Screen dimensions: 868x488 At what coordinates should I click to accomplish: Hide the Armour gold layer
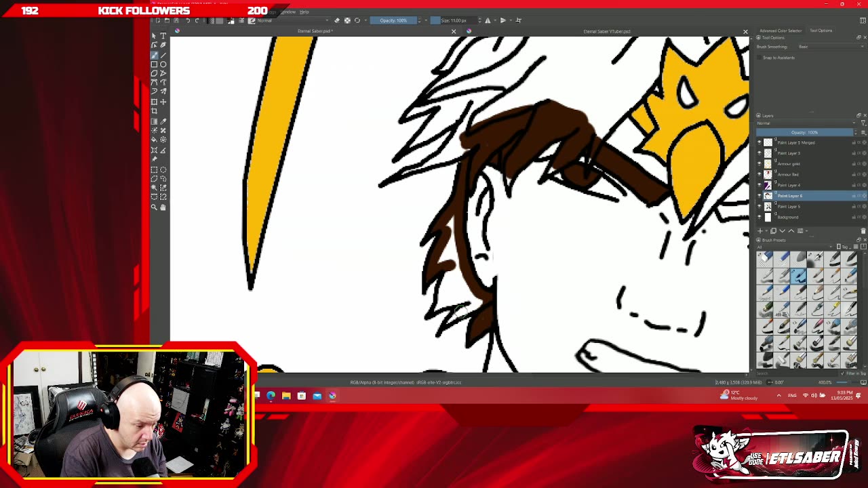tap(759, 163)
